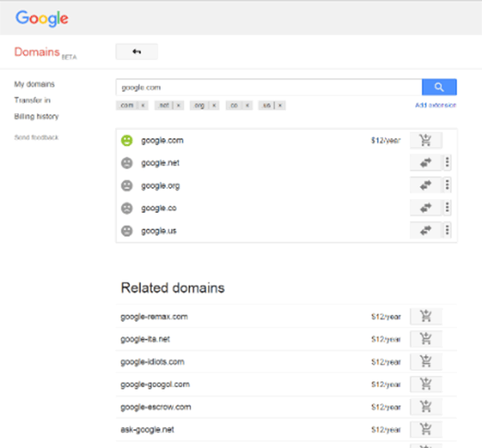The image size is (482, 448).
Task: Click transfer arrows icon for google.net
Action: 426,162
